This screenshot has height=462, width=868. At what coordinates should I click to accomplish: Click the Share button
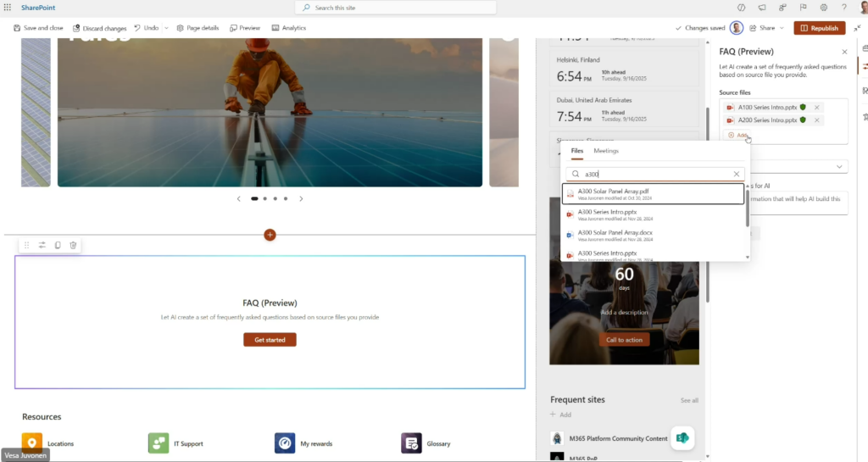pyautogui.click(x=762, y=28)
